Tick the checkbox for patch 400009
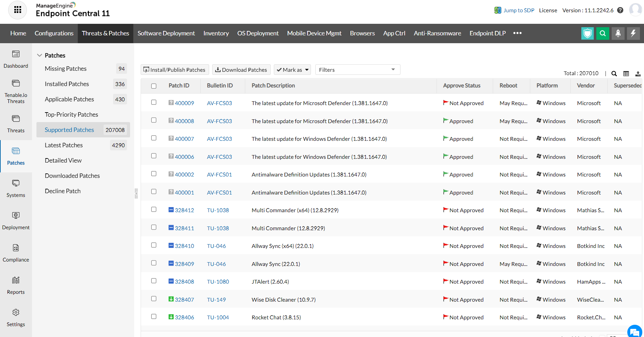The height and width of the screenshot is (337, 644). (x=154, y=102)
